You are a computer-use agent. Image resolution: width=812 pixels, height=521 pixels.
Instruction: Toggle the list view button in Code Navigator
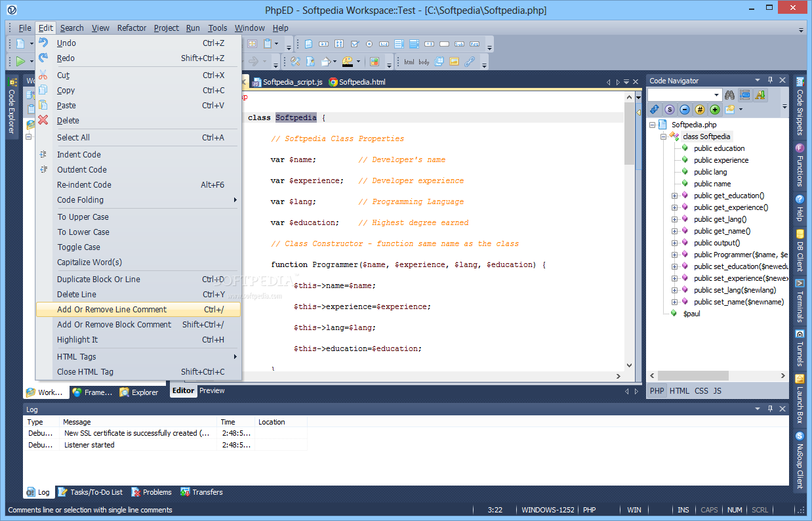(746, 94)
